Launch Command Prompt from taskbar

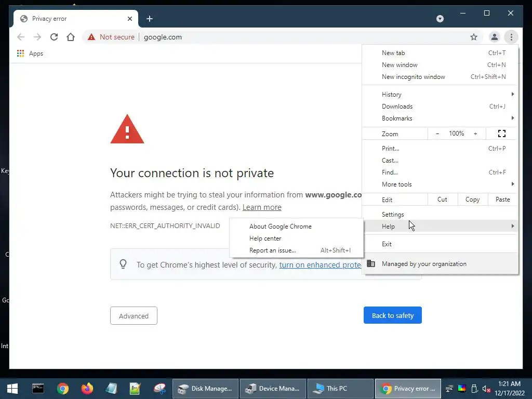click(x=38, y=389)
